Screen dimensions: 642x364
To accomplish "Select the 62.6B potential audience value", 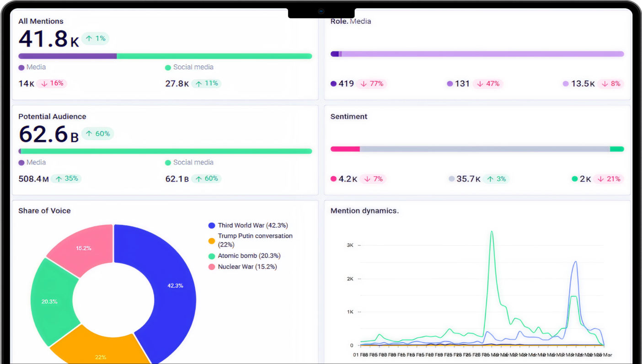I will (x=48, y=134).
